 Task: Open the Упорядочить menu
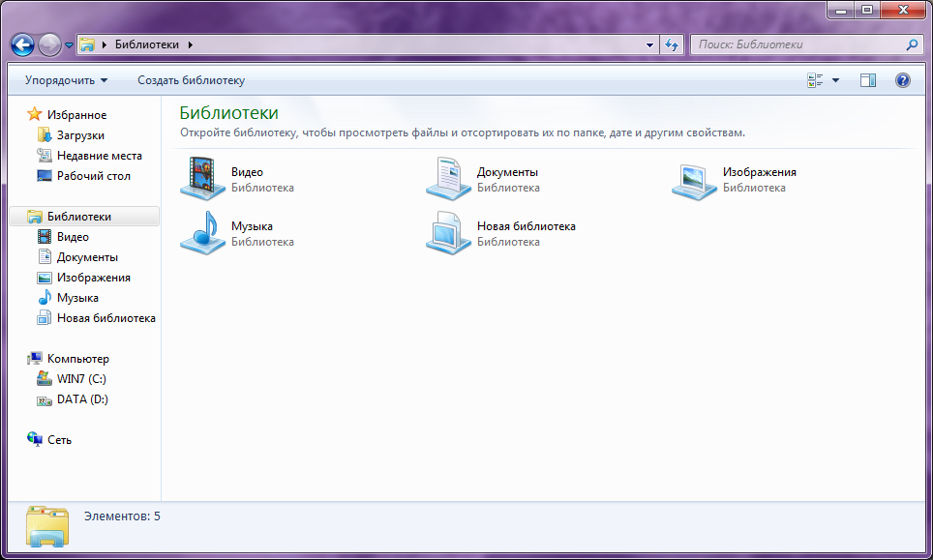66,80
